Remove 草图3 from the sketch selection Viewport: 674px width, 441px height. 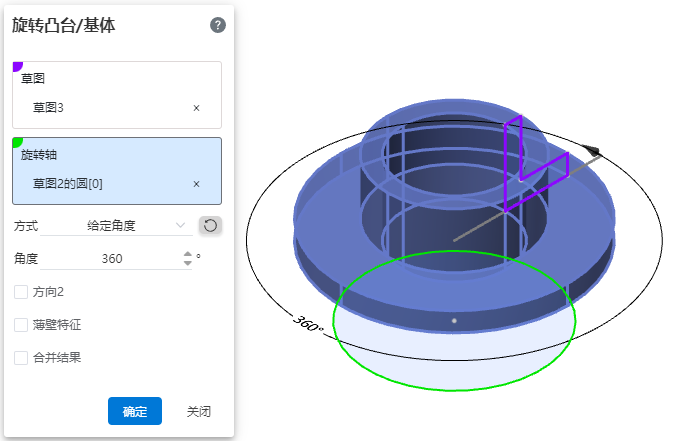pos(196,108)
